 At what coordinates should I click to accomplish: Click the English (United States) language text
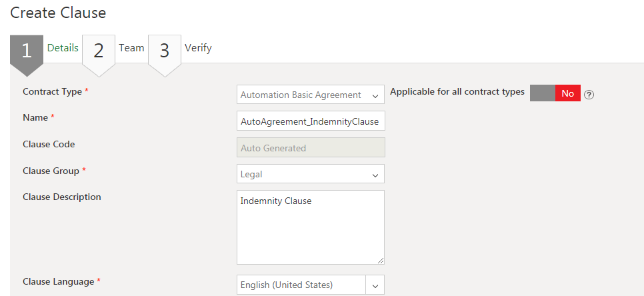tap(287, 285)
